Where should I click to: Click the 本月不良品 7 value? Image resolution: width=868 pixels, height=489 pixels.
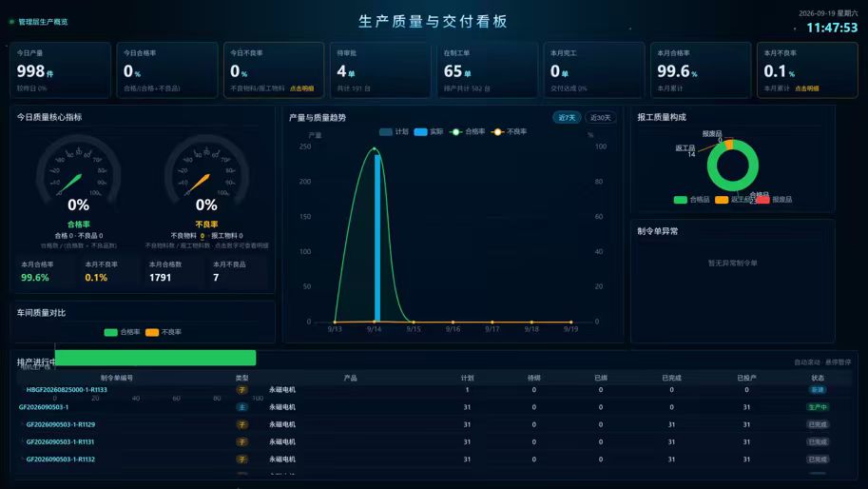(216, 278)
